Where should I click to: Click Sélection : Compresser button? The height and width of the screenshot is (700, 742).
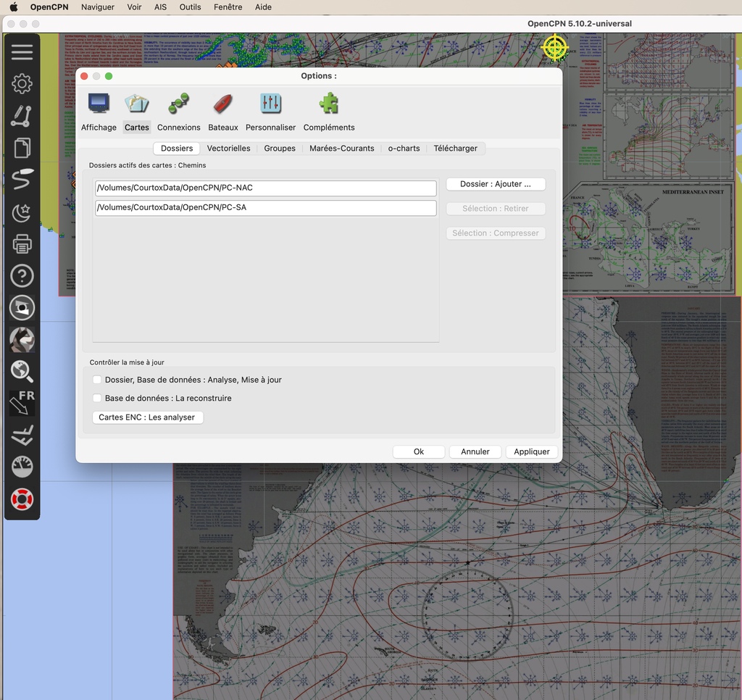tap(496, 233)
